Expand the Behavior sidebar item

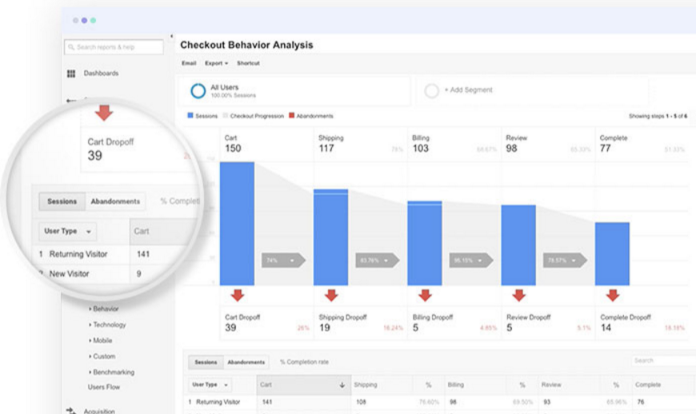pos(104,309)
